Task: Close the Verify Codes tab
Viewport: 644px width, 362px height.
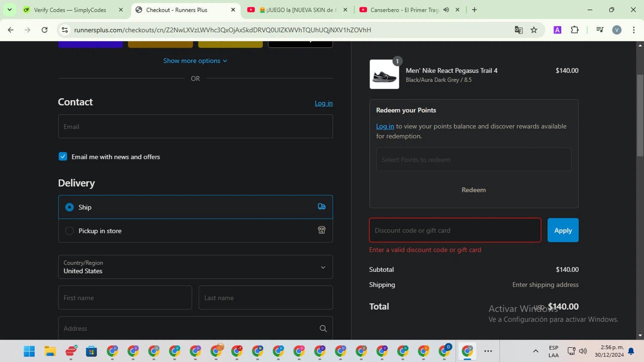Action: pos(121,10)
